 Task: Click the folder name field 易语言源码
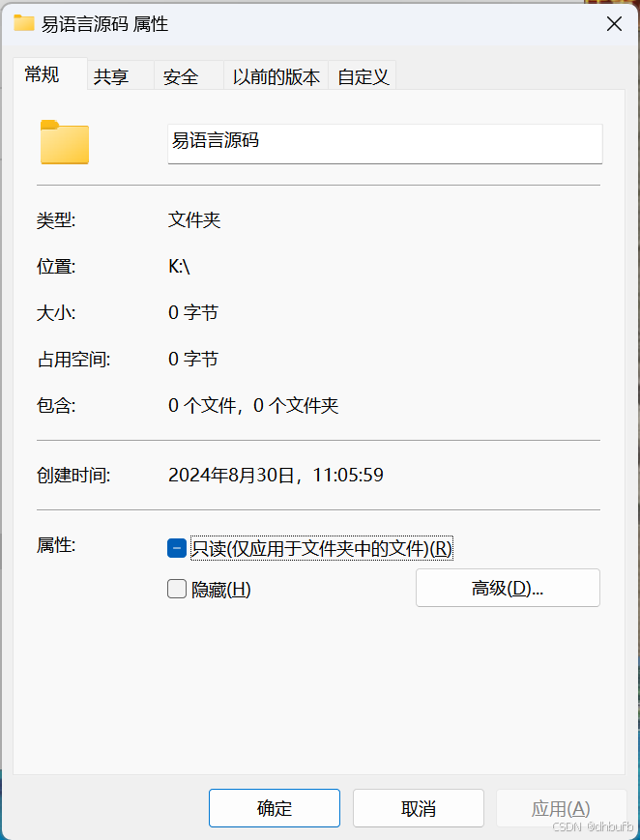click(385, 144)
